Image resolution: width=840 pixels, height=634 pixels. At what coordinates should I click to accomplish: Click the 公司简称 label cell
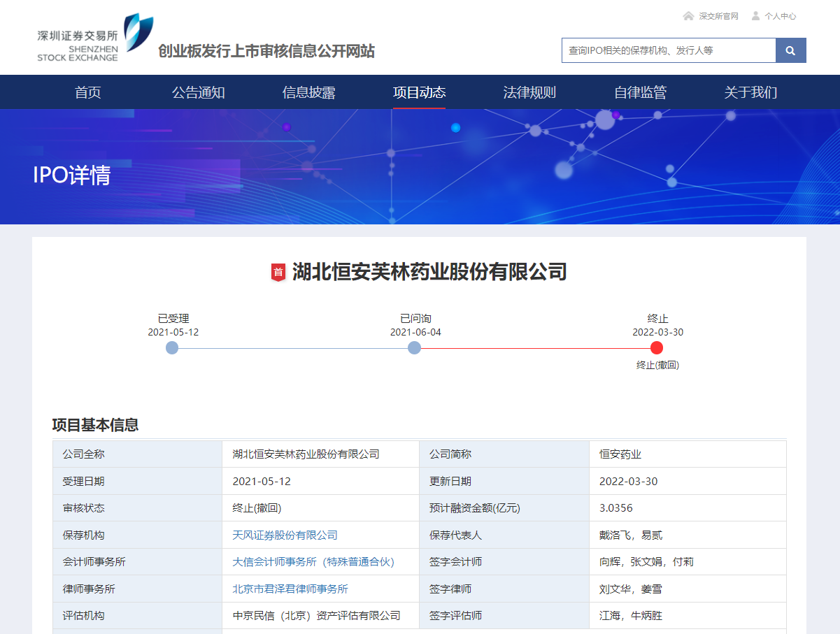click(504, 454)
